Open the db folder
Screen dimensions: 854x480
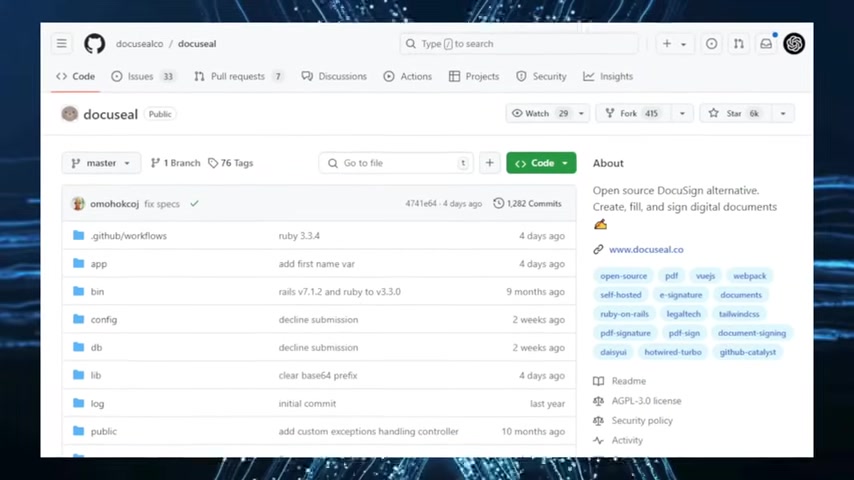[x=96, y=348]
